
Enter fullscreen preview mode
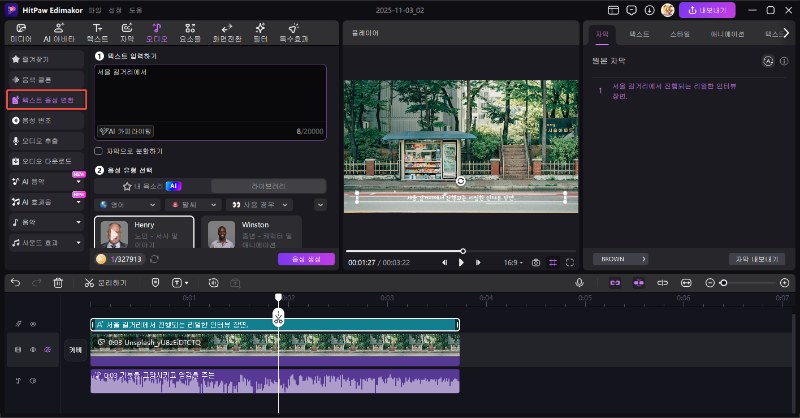click(x=570, y=262)
